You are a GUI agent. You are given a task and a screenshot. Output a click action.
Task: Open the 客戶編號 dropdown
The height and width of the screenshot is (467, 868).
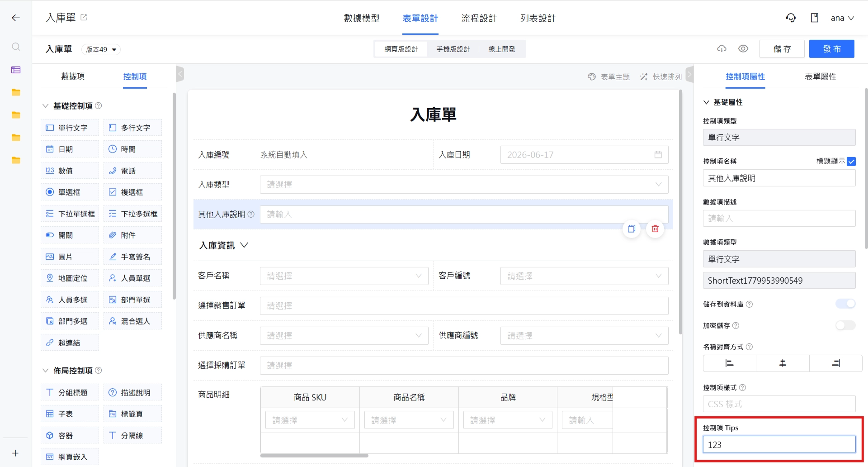[584, 276]
